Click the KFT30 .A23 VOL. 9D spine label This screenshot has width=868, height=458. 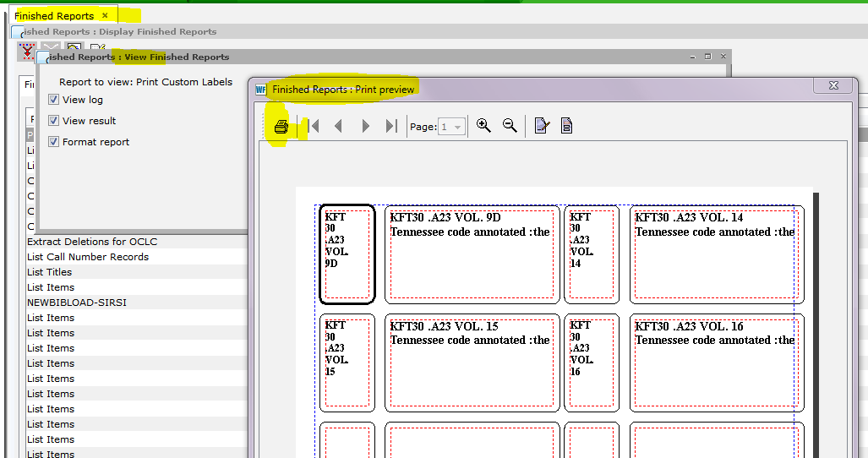click(x=347, y=254)
